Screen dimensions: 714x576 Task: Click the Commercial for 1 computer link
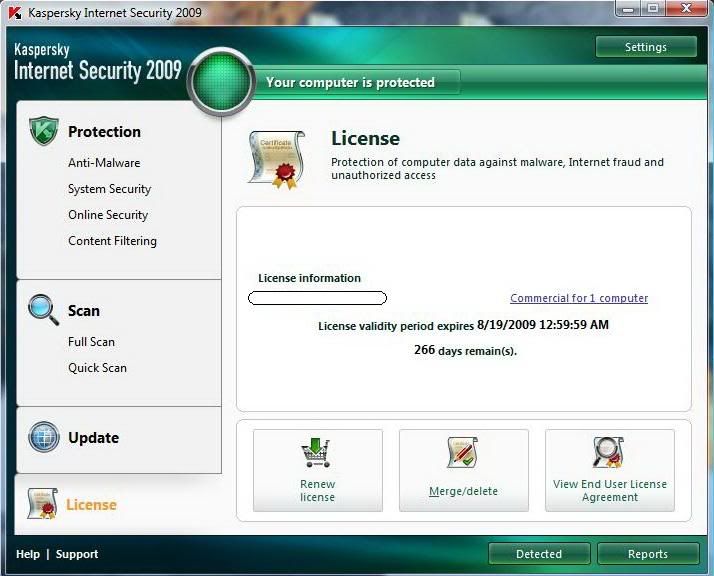pos(579,298)
